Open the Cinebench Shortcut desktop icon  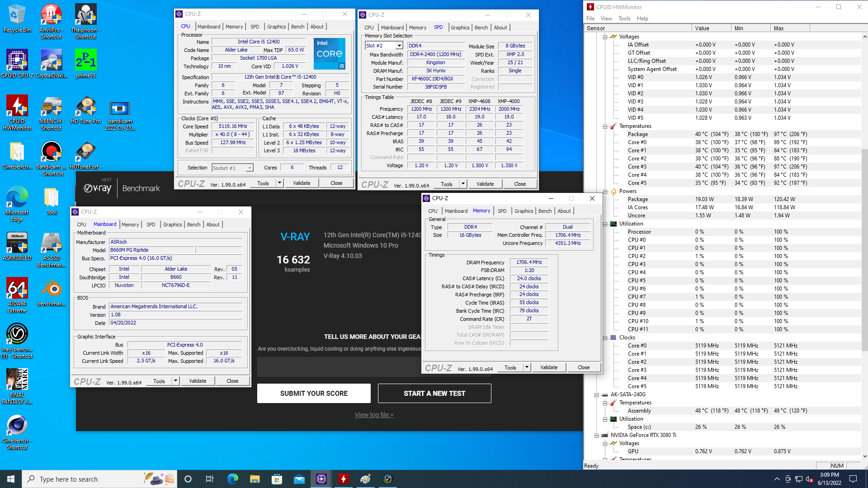(17, 432)
